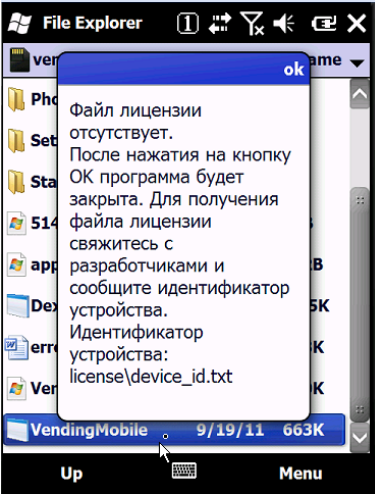Dismiss the license dialog with ok
Image resolution: width=375 pixels, height=494 pixels.
293,69
